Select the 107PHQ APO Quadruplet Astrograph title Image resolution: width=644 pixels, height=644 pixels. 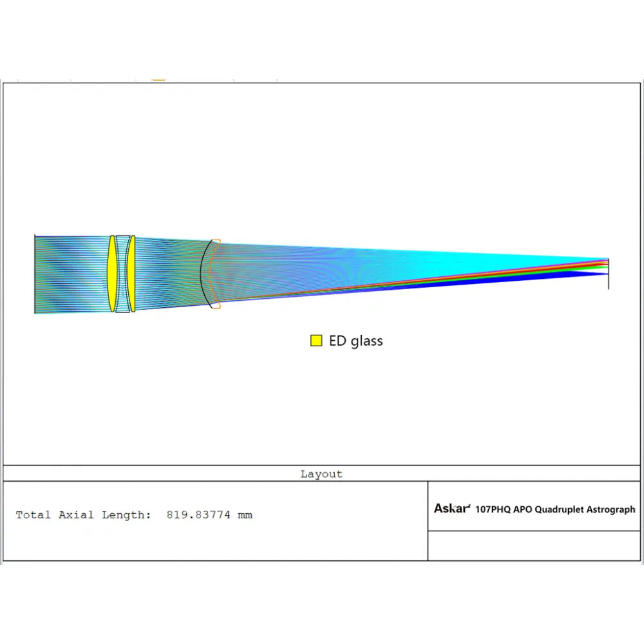click(x=555, y=509)
